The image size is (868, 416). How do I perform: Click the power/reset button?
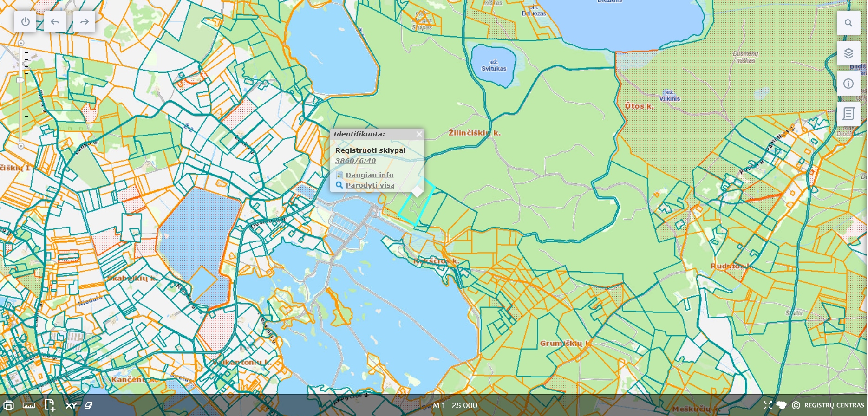(25, 22)
